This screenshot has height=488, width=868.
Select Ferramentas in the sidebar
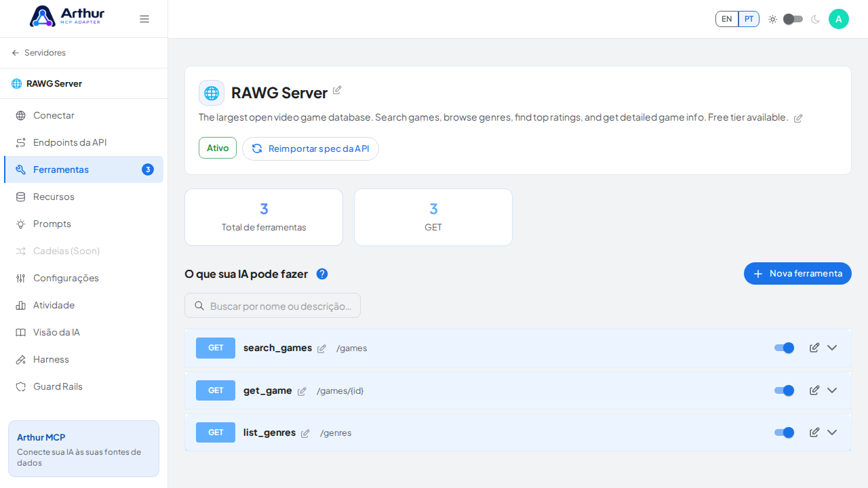tap(83, 169)
